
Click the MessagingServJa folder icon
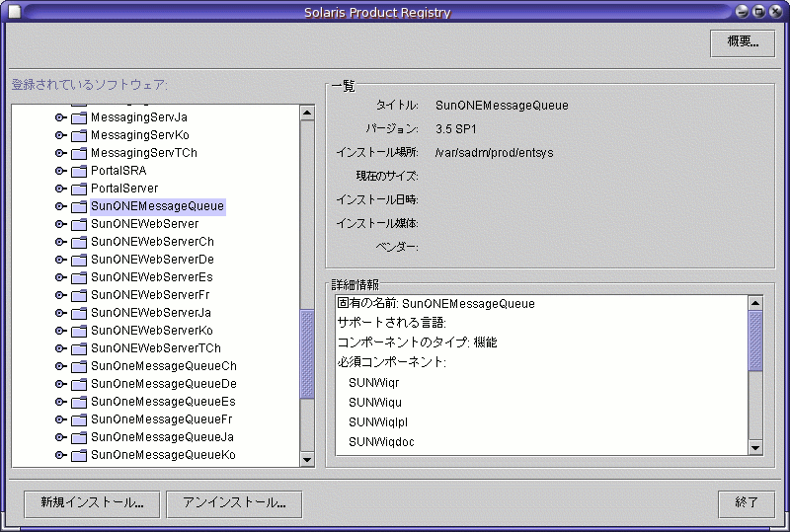click(79, 117)
